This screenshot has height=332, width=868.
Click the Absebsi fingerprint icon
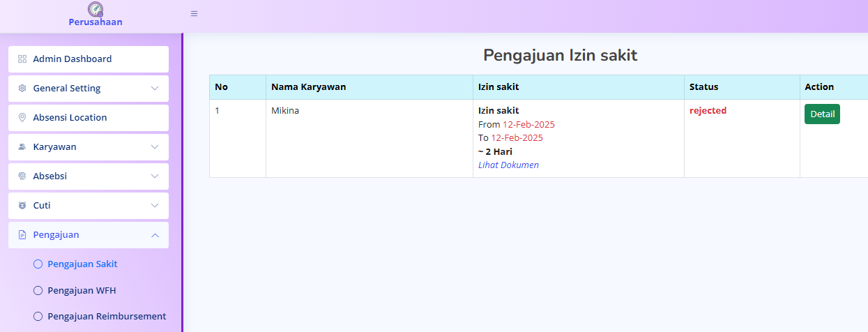coord(22,176)
